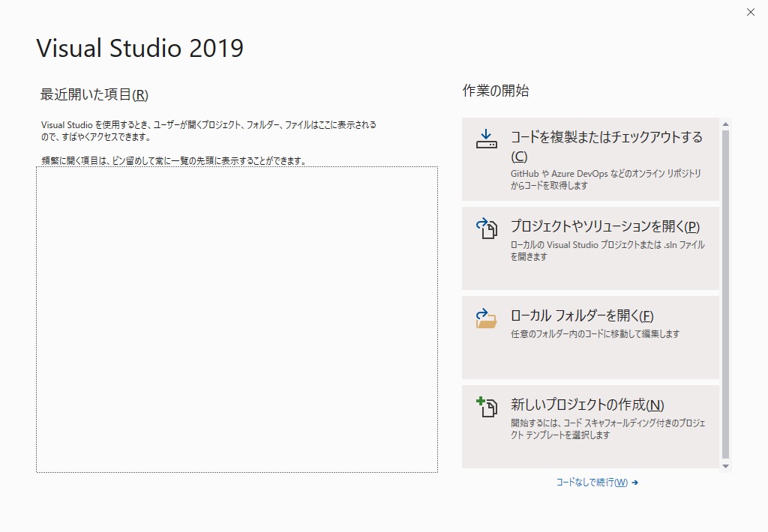Click the arrow icon beside コードなしで続行
The image size is (768, 532).
[634, 483]
